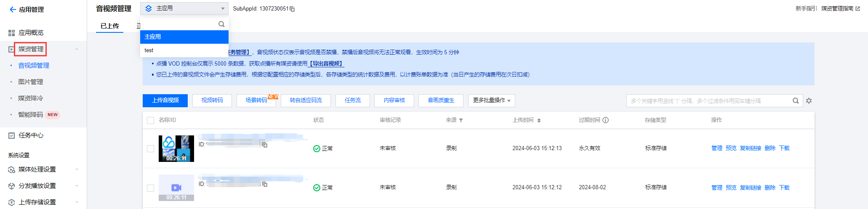Open 任务中心 via its sidebar icon

(11, 135)
